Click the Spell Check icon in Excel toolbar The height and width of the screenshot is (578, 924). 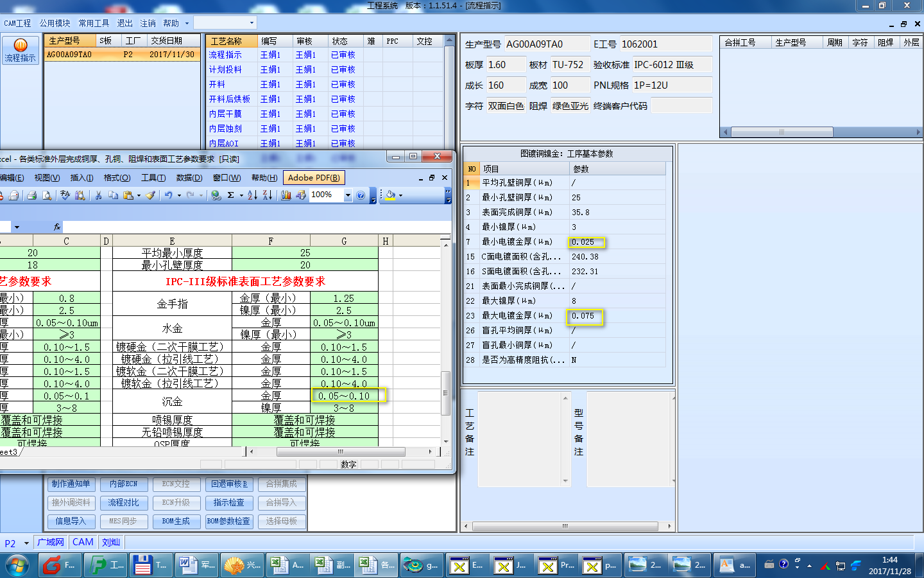(x=65, y=195)
